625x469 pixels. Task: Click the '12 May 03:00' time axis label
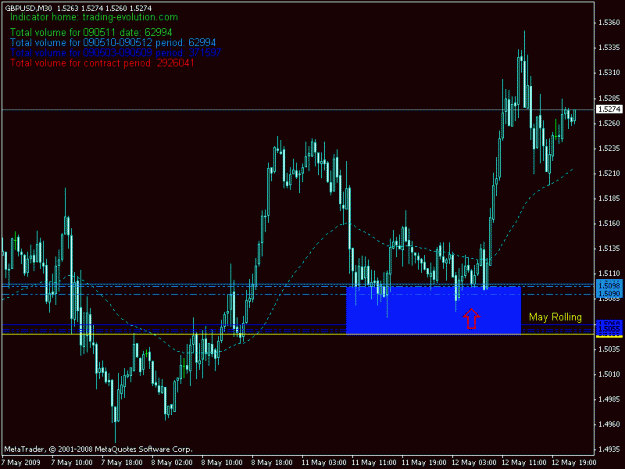pyautogui.click(x=474, y=463)
